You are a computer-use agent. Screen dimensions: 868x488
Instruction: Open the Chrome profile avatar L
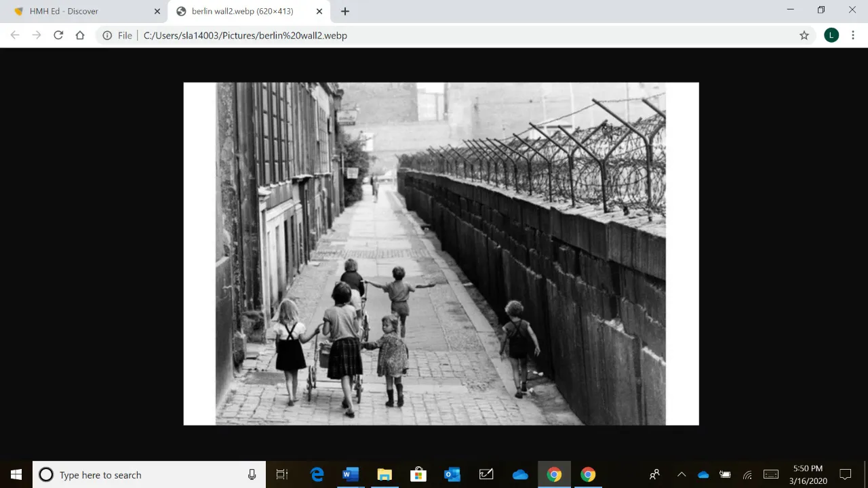(x=831, y=35)
